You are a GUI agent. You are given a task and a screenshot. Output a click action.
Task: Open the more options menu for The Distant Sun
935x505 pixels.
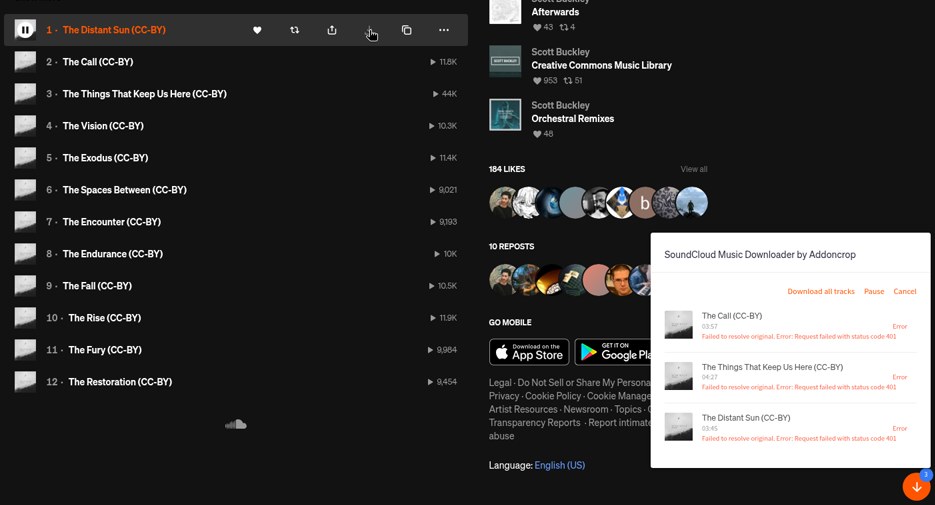444,30
